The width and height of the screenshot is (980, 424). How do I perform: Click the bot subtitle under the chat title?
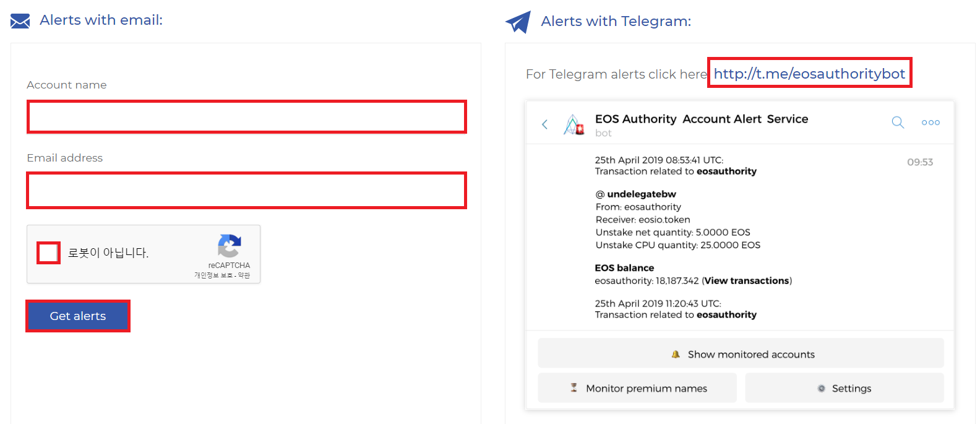[603, 133]
